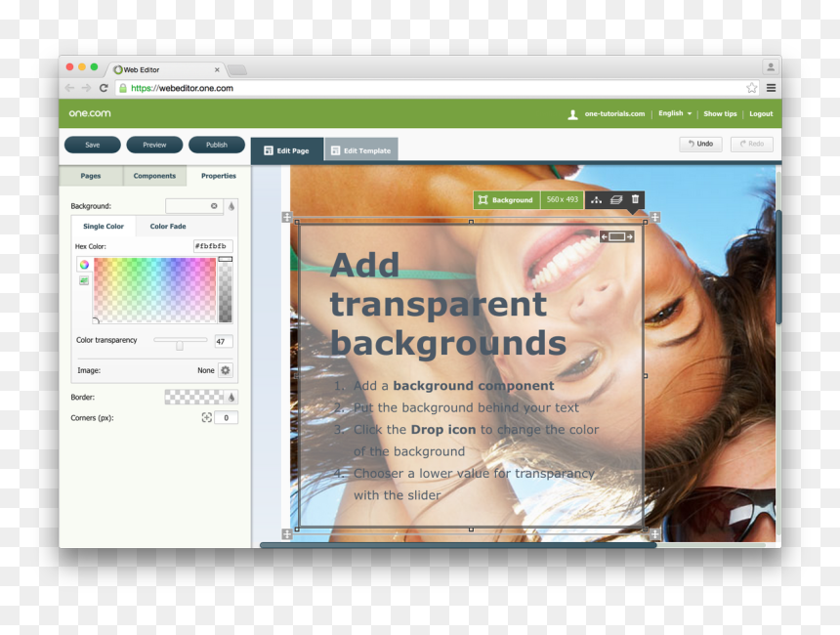Screen dimensions: 840x635
Task: Click the vertical scrollbar of the canvas
Action: 778,268
